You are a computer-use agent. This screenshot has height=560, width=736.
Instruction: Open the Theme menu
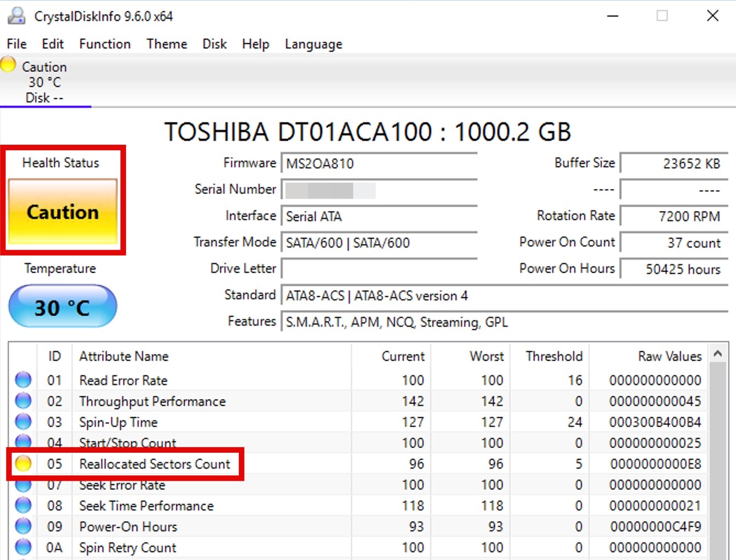click(x=167, y=44)
